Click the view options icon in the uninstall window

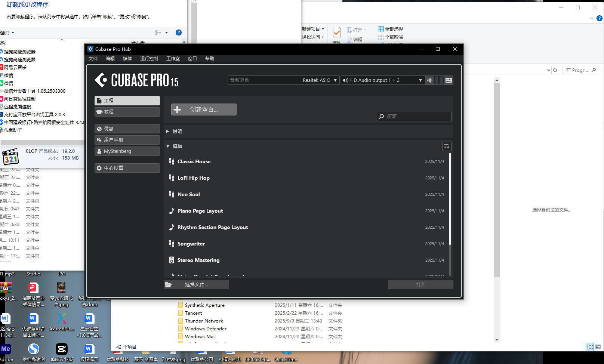click(158, 33)
